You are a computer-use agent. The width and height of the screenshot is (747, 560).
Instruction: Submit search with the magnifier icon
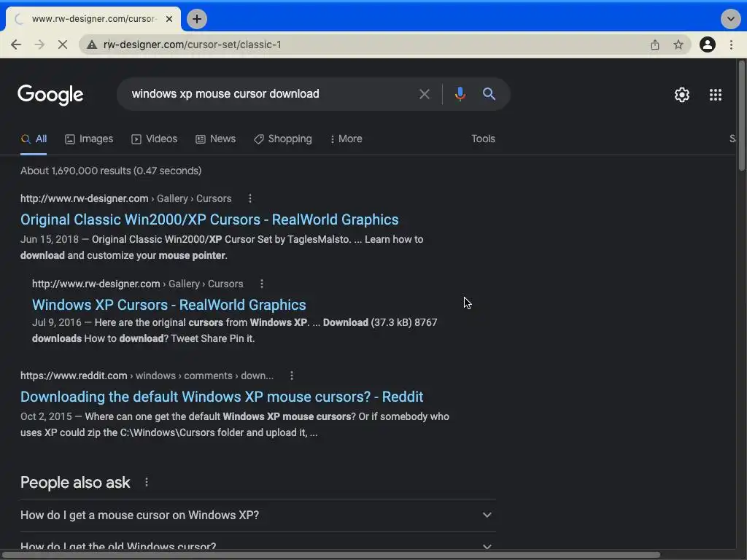point(489,94)
